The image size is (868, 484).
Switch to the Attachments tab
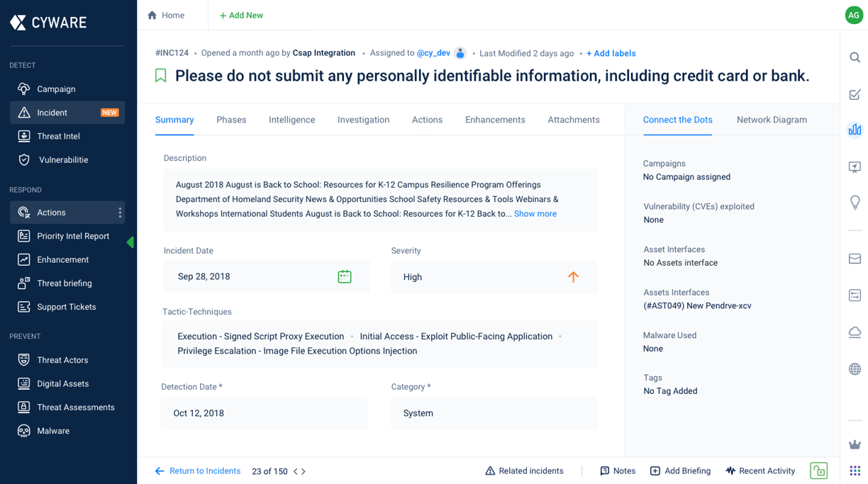tap(574, 120)
